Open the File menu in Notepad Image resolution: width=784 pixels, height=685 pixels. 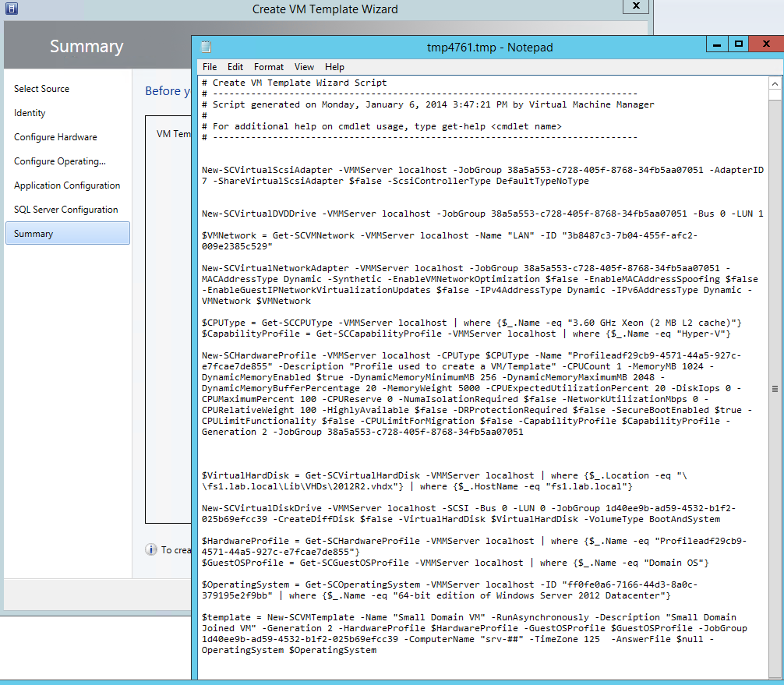(210, 67)
